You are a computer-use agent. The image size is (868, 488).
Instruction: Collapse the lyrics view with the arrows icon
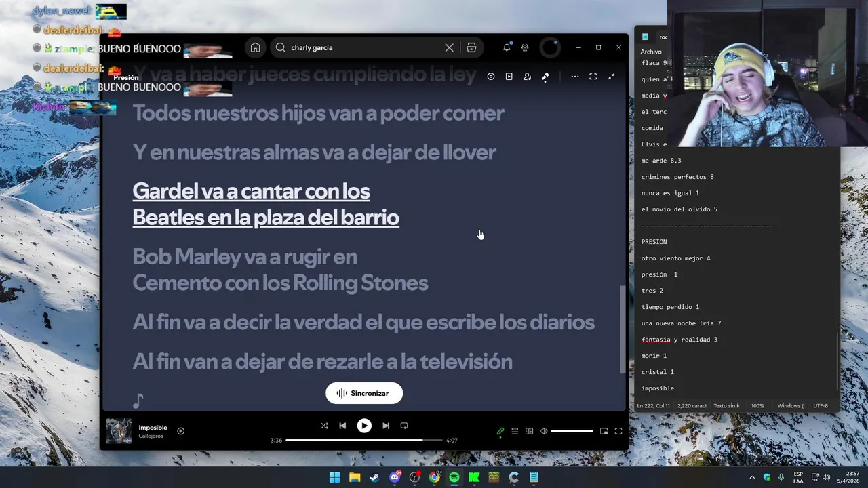coord(611,77)
